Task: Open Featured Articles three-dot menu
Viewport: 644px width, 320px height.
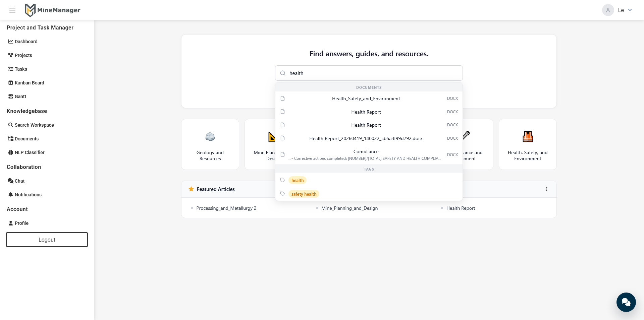Action: tap(547, 189)
